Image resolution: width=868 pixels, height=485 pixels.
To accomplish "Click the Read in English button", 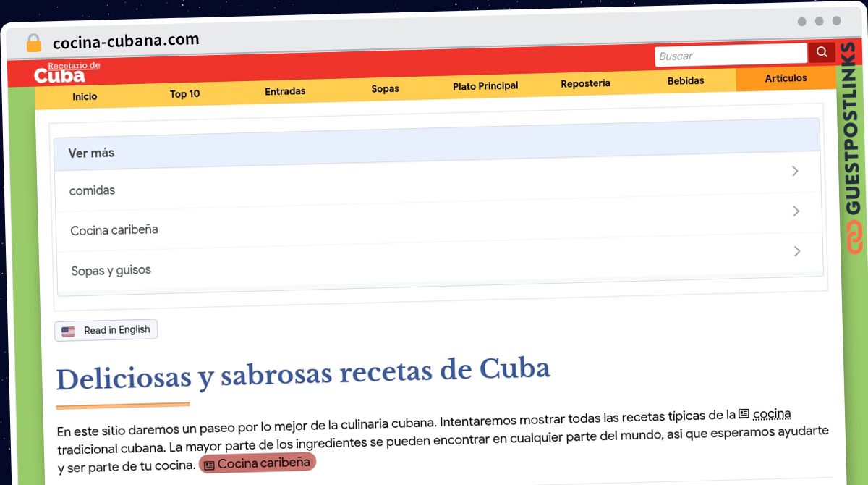I will pos(106,330).
